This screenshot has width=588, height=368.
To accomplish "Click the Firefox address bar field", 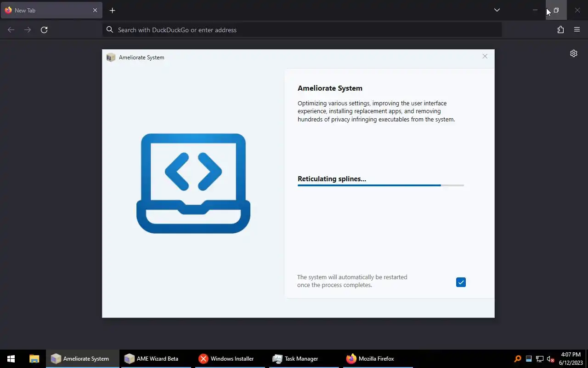I will point(302,30).
